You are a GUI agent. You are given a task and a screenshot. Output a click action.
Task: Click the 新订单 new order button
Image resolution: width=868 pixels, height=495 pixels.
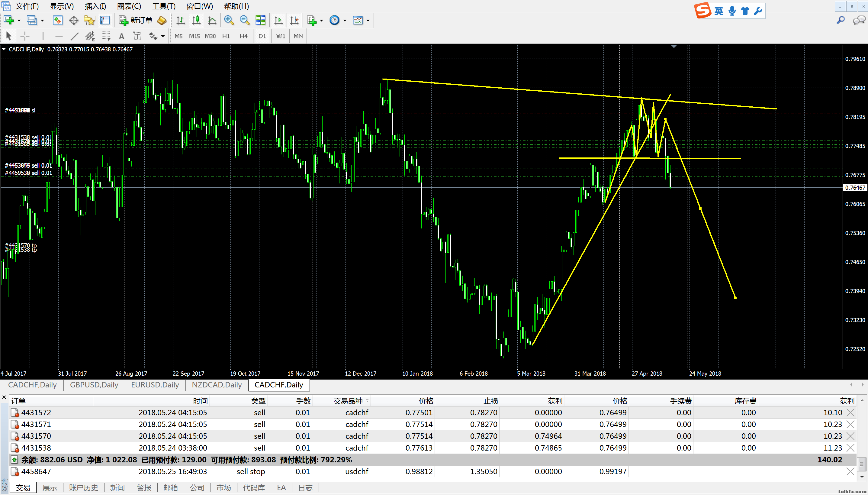(136, 21)
